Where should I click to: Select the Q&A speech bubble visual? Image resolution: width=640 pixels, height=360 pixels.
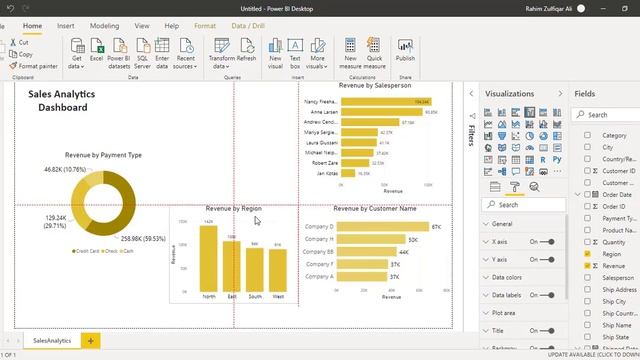click(516, 171)
